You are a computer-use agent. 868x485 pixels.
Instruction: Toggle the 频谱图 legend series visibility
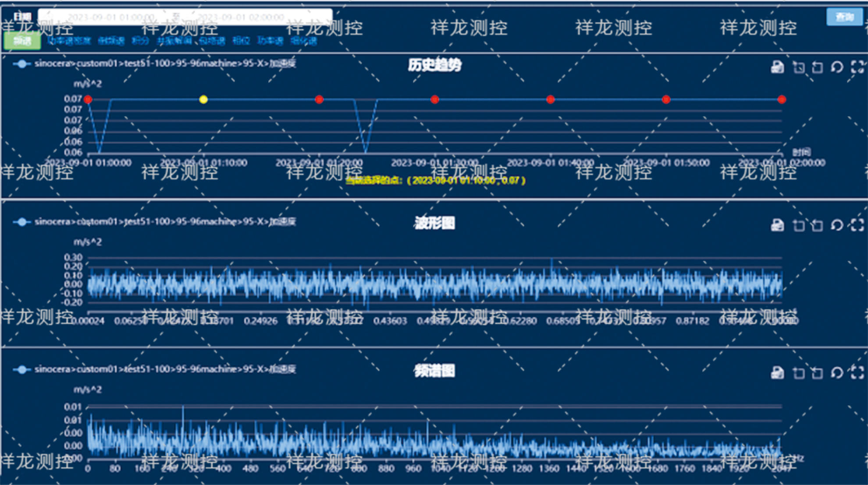(22, 370)
